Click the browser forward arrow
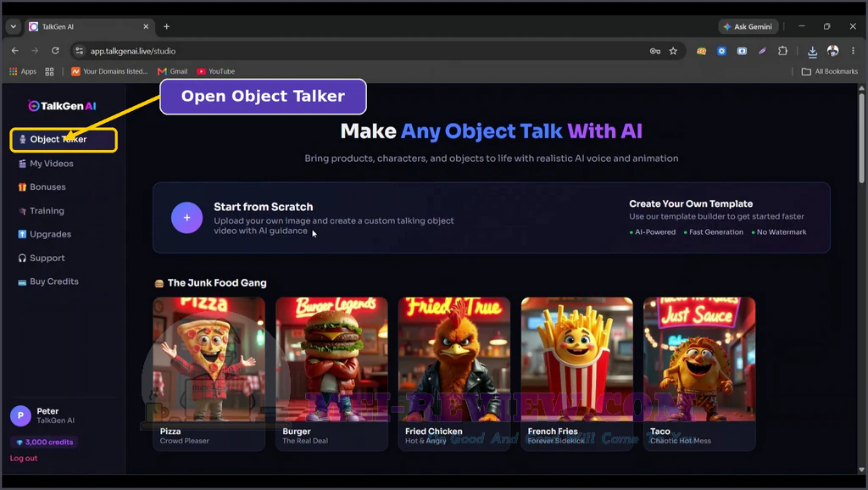Screen dimensions: 868x490 click(x=35, y=51)
